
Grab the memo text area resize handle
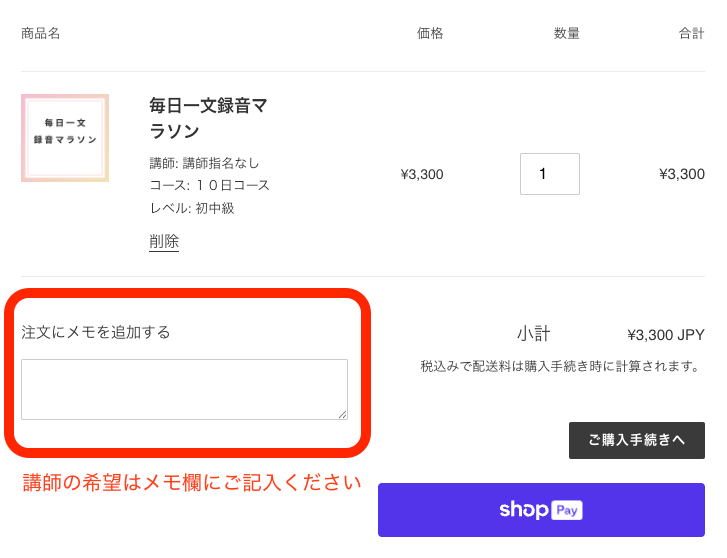pyautogui.click(x=343, y=415)
